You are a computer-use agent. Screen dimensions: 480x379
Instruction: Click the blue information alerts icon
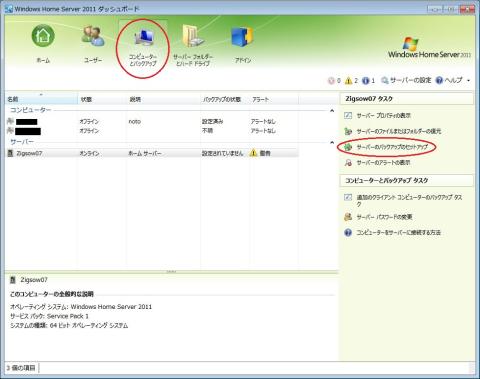point(366,80)
